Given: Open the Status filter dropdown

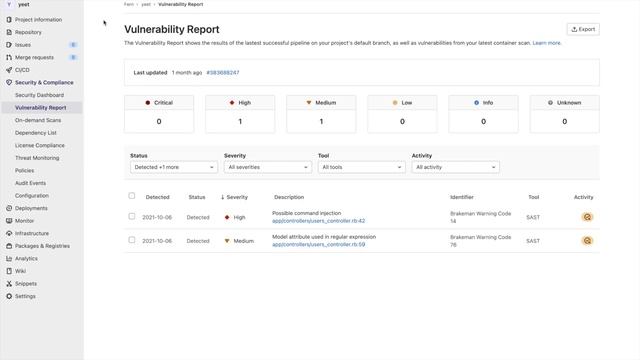Looking at the screenshot, I should [x=174, y=167].
